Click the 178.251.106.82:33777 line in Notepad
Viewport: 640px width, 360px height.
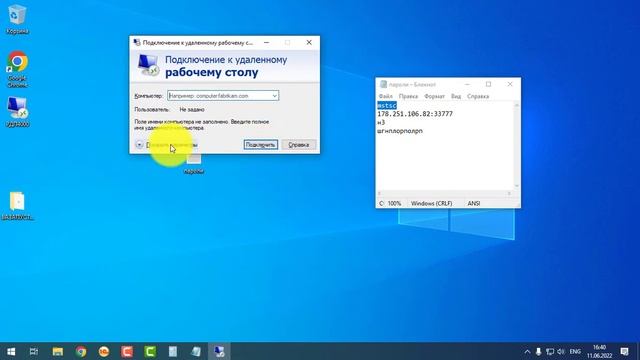pos(415,114)
